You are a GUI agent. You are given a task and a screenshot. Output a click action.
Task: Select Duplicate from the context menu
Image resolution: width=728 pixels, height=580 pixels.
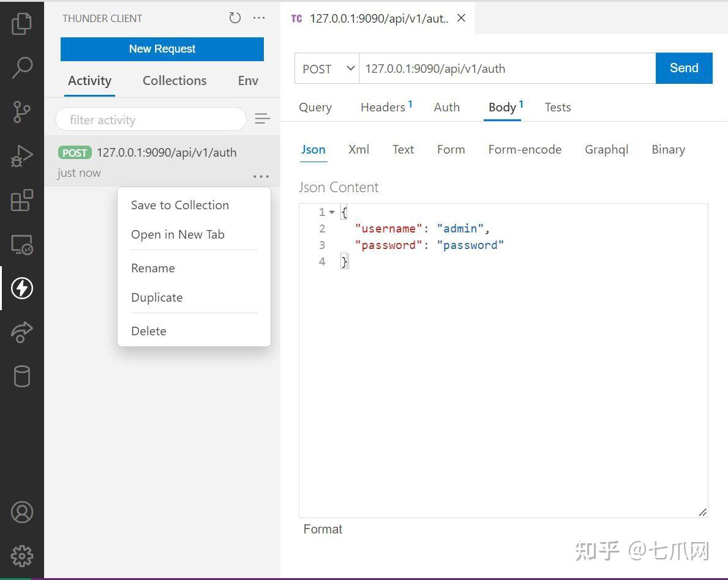coord(157,297)
